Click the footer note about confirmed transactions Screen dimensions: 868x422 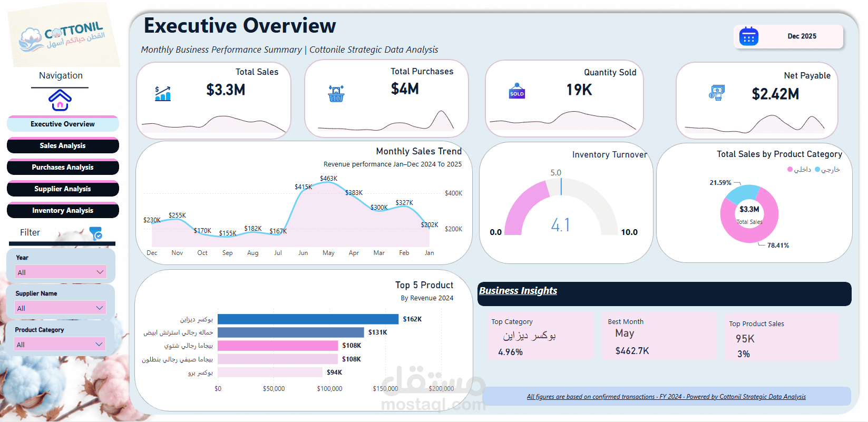(x=666, y=397)
